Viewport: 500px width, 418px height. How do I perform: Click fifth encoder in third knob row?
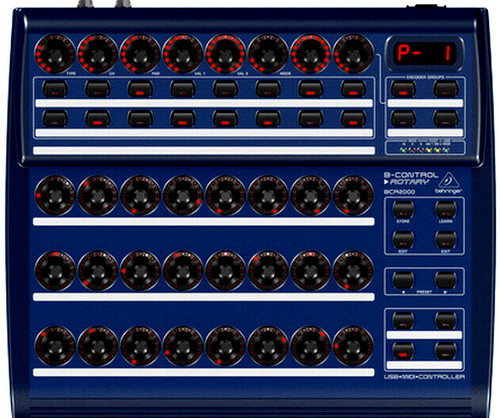(x=225, y=271)
